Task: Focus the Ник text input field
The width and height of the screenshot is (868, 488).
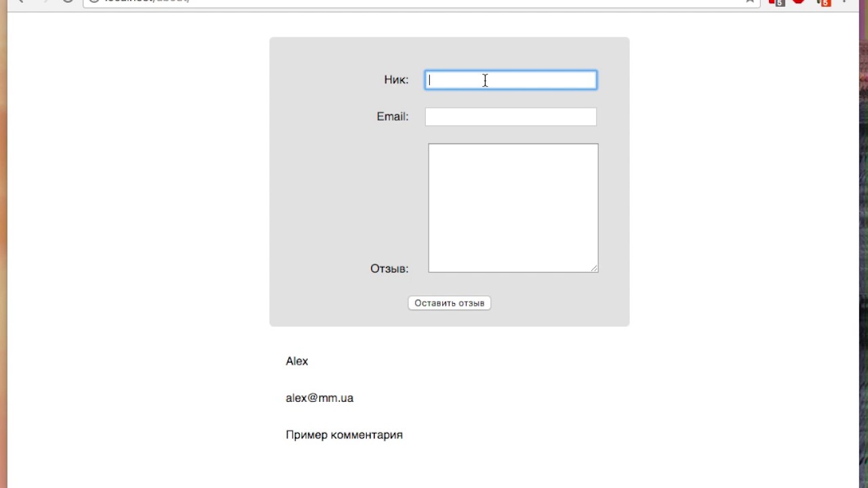Action: coord(511,80)
